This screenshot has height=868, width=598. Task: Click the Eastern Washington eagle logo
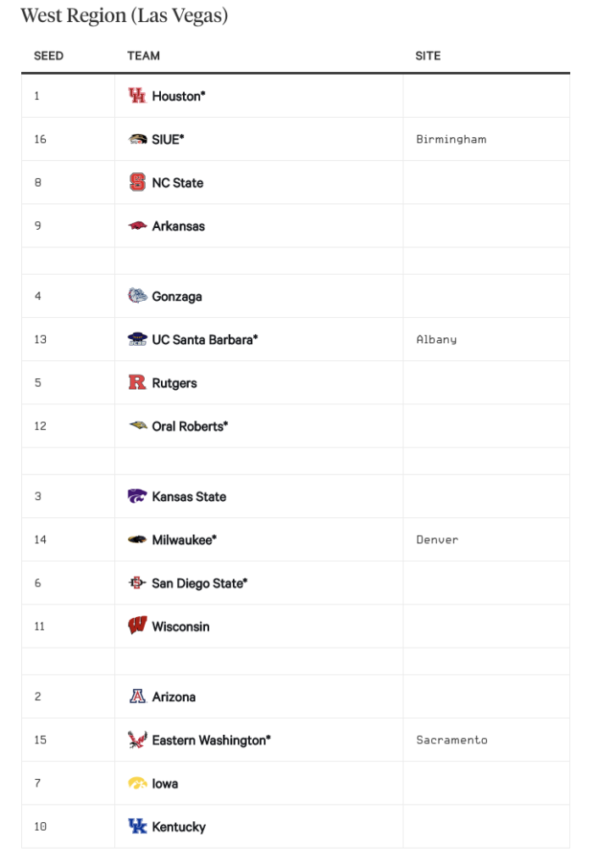pyautogui.click(x=137, y=739)
